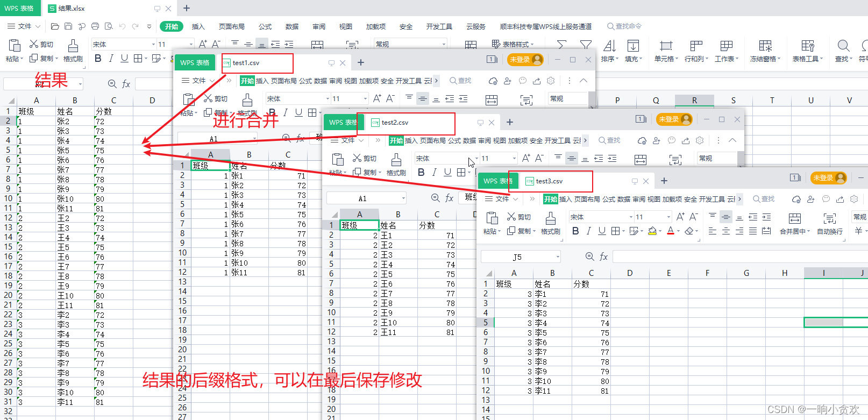
Task: Click new tab plus beside test2.csv
Action: click(x=510, y=122)
